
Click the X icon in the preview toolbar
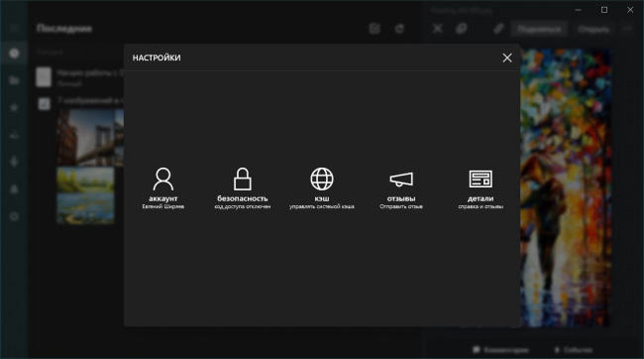point(437,29)
